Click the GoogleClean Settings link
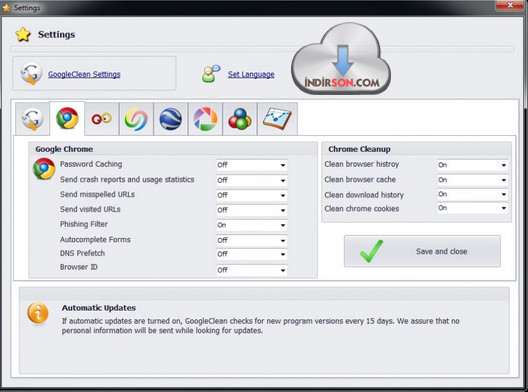Viewport: 528px width, 392px height. click(84, 74)
